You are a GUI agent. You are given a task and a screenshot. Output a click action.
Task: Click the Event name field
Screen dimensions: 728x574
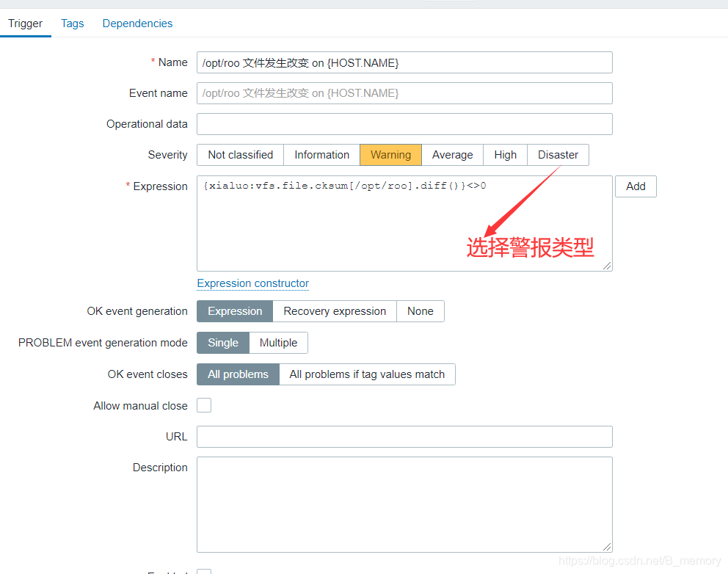tap(404, 93)
